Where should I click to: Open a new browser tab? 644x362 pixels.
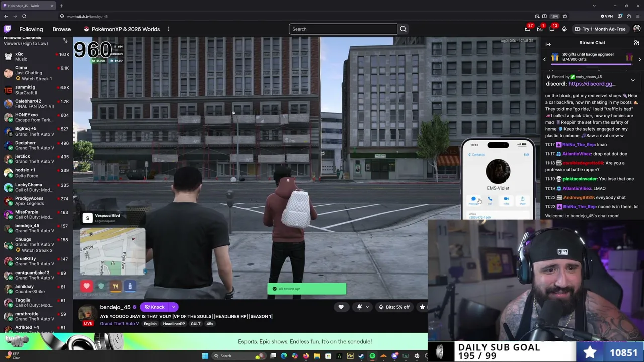(61, 6)
